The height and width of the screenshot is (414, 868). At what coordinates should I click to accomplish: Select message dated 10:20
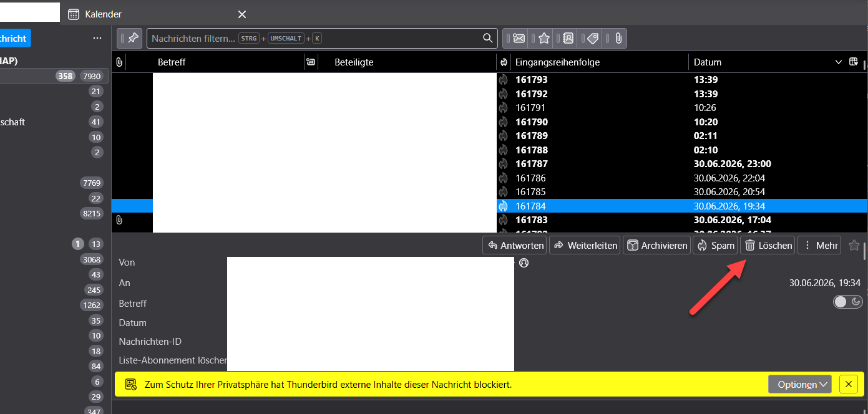point(489,122)
